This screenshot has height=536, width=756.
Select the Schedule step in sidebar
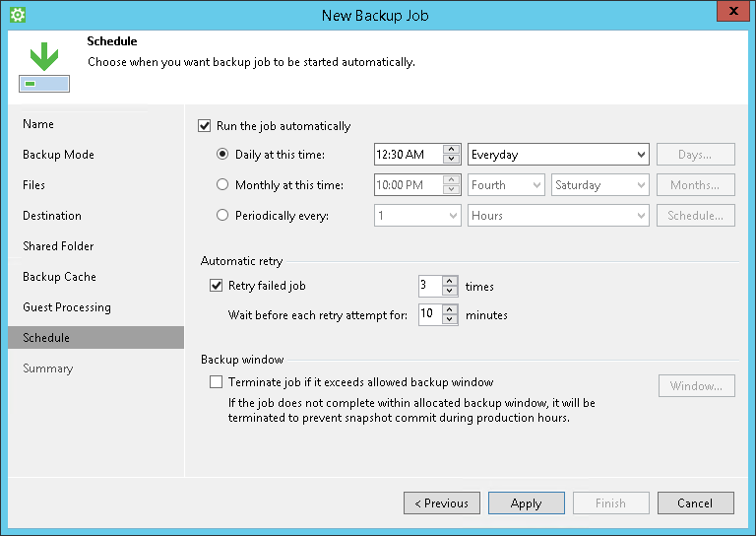(x=95, y=337)
